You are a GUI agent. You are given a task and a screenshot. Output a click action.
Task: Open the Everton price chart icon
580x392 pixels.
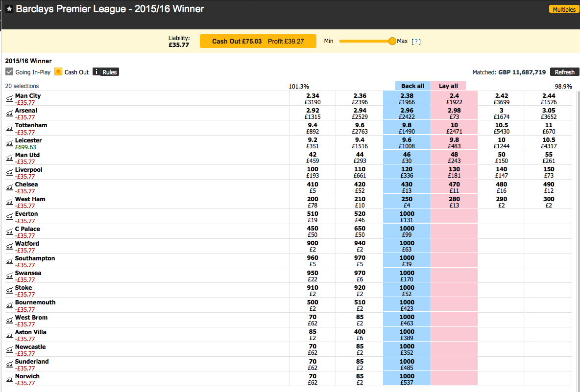[x=9, y=217]
